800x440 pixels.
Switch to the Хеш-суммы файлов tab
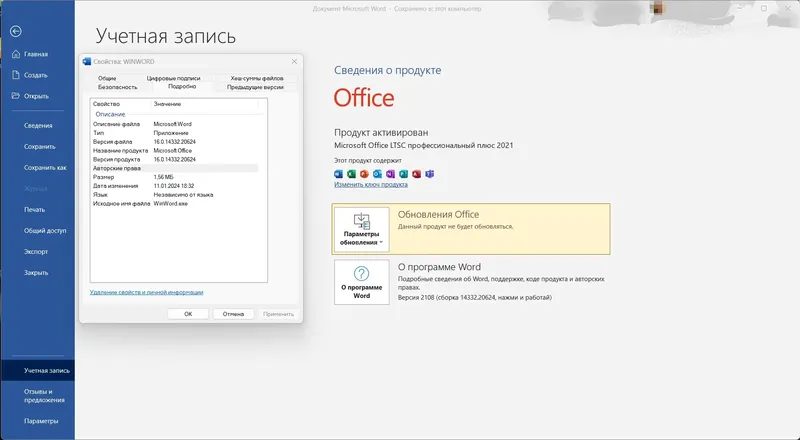point(257,78)
